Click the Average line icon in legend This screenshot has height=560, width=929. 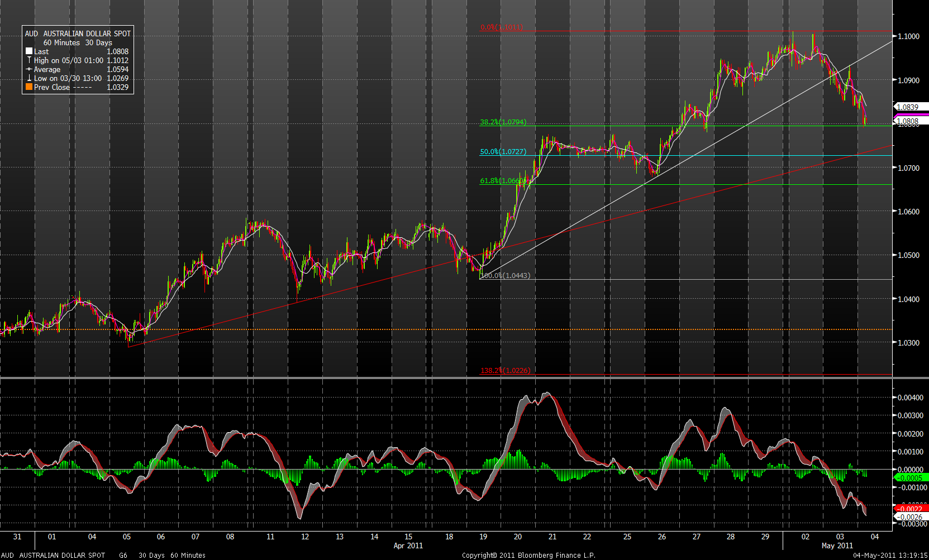tap(29, 69)
